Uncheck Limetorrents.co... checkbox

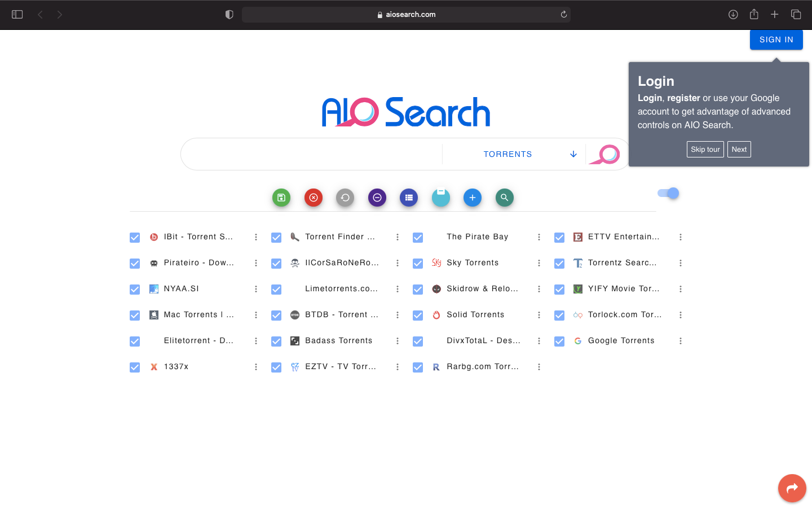pyautogui.click(x=276, y=290)
